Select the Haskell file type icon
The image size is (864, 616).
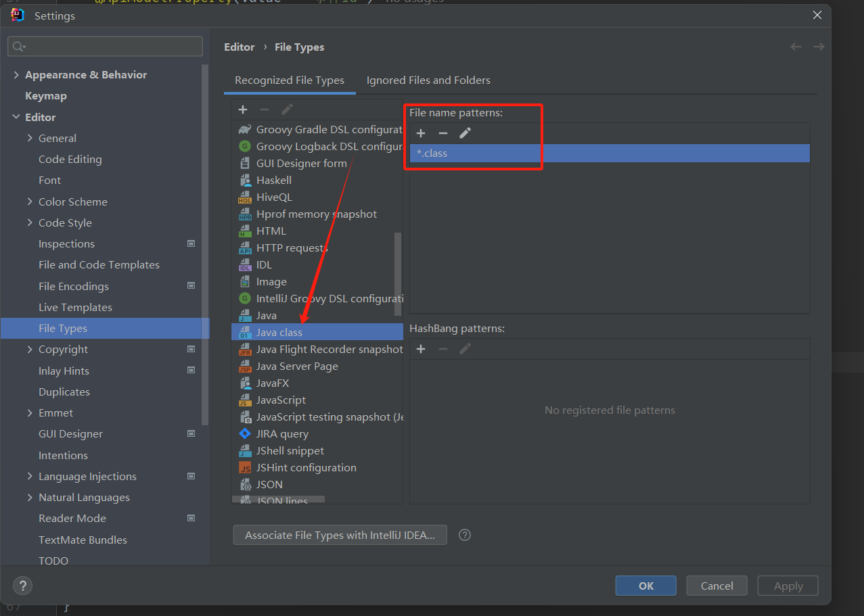(245, 181)
